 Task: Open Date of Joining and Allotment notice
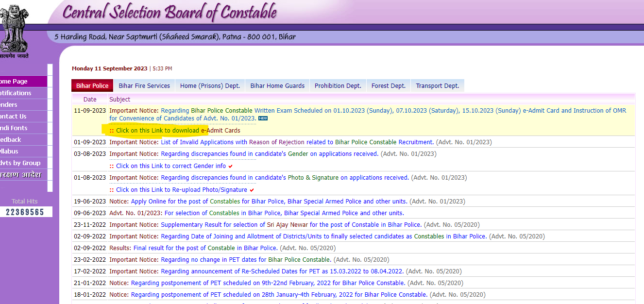point(324,236)
